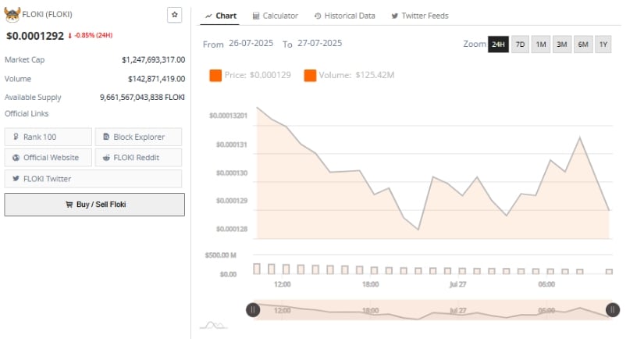Toggle the Price series legend
644x339 pixels.
(250, 75)
